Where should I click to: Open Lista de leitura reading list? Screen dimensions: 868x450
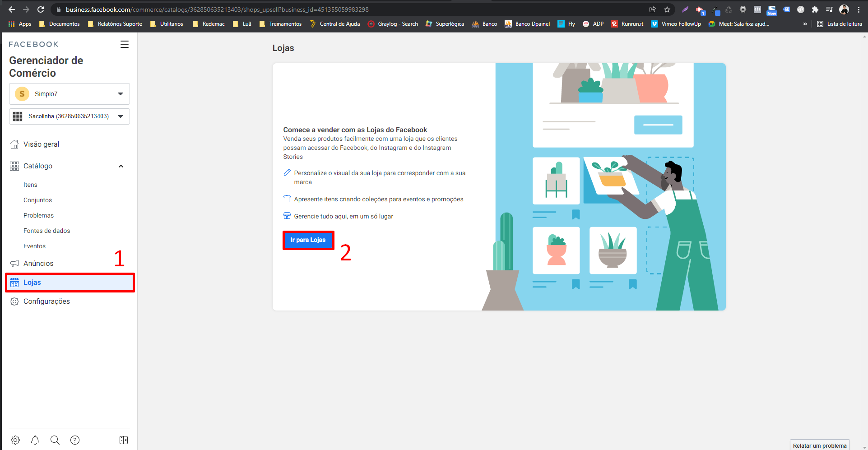coord(840,24)
